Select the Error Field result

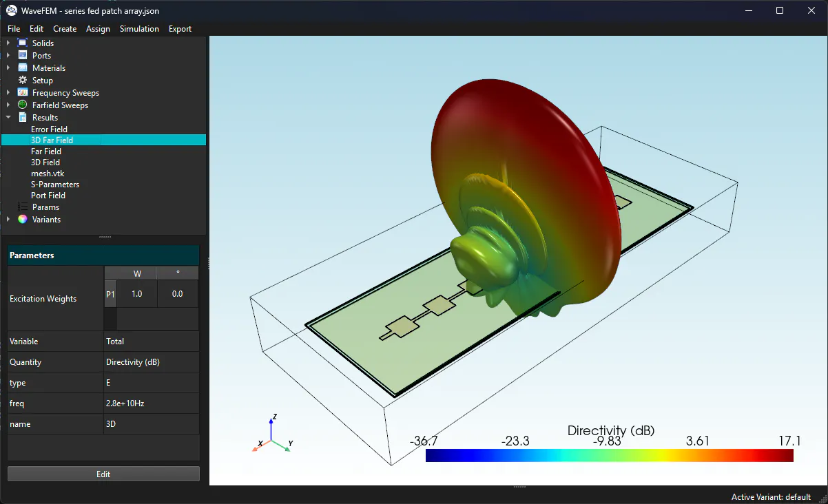point(49,129)
